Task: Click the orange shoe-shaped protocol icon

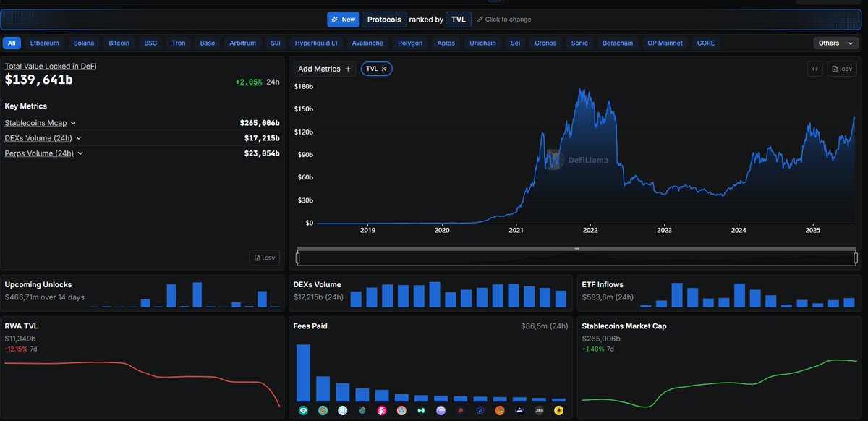Action: (500, 410)
